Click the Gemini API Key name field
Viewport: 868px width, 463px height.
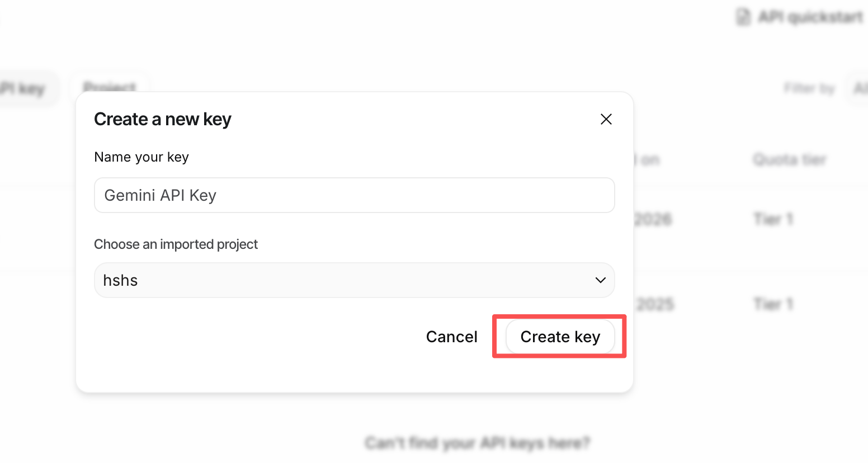354,195
